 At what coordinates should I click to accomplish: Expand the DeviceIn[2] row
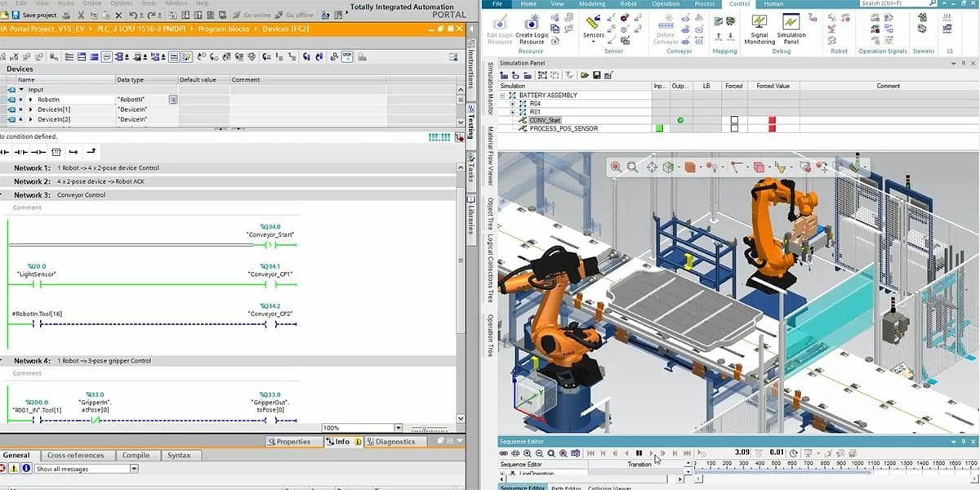30,119
